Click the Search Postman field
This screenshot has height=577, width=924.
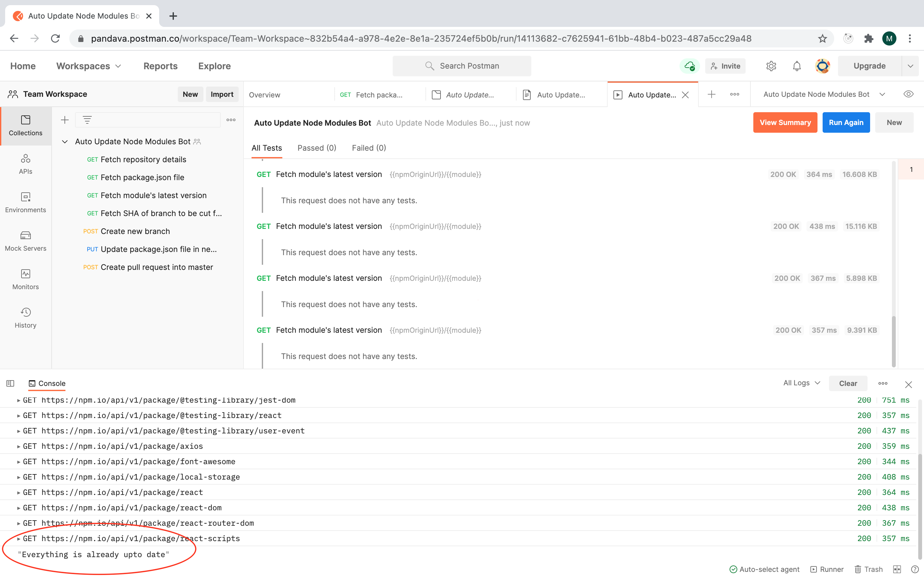[462, 66]
